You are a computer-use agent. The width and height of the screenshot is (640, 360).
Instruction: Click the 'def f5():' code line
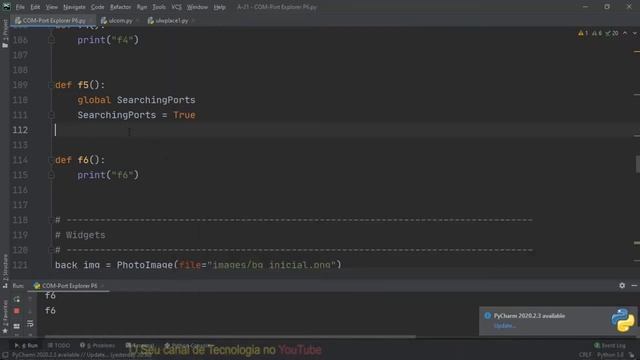tap(80, 85)
